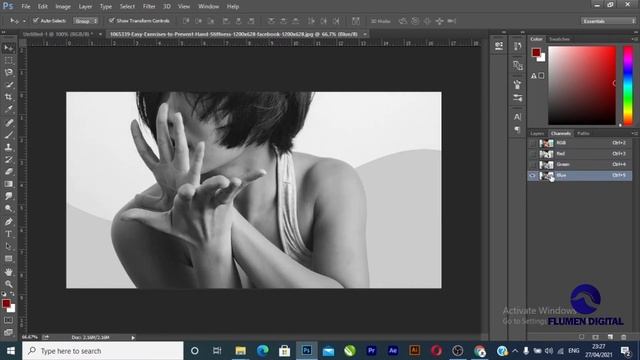Open the Color panel options menu
The height and width of the screenshot is (360, 640).
point(635,39)
